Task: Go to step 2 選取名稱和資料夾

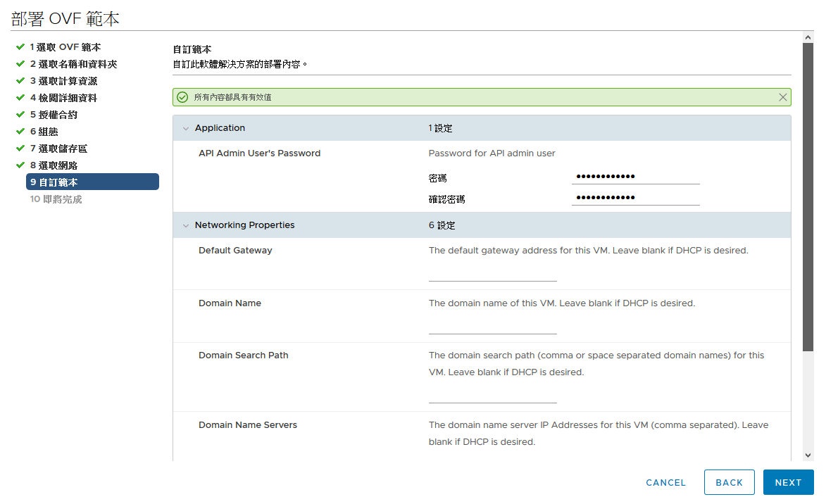Action: [73, 64]
